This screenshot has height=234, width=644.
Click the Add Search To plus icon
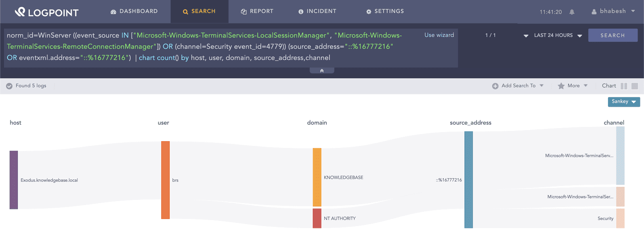(x=495, y=86)
